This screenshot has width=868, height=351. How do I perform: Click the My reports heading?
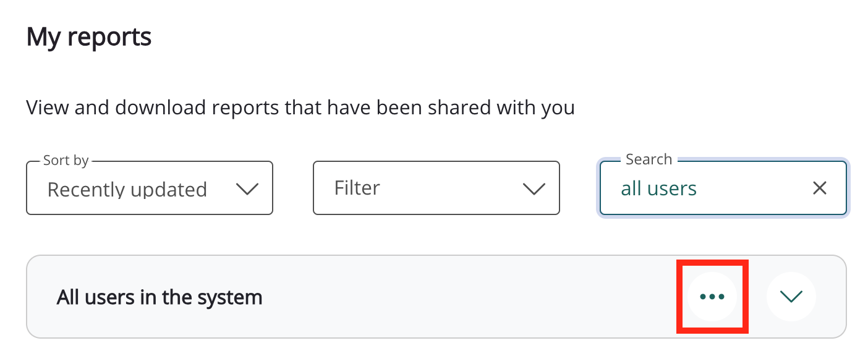[x=89, y=37]
